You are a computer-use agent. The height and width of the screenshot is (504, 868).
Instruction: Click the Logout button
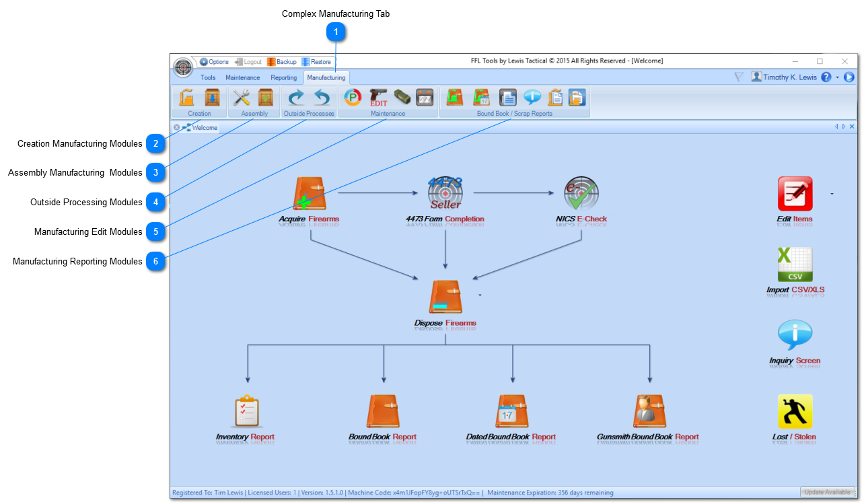(x=248, y=62)
